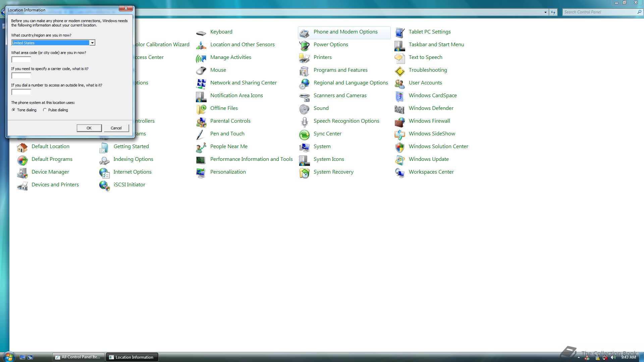Screen dimensions: 644x362
Task: Open the Internet Options link
Action: (x=132, y=172)
